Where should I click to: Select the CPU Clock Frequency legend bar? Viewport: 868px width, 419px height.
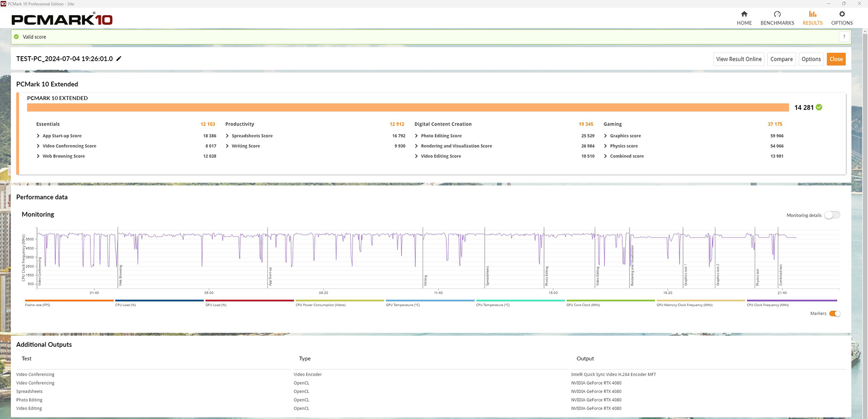792,301
